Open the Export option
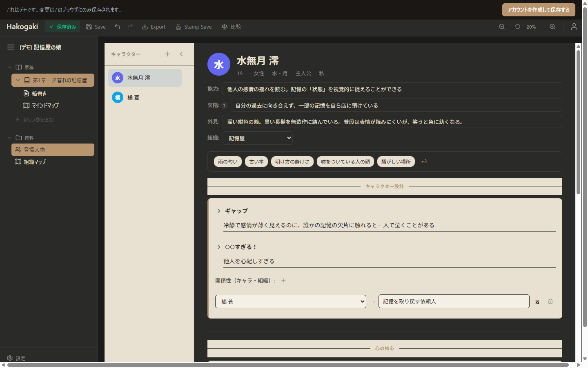The width and height of the screenshot is (588, 368). (154, 27)
